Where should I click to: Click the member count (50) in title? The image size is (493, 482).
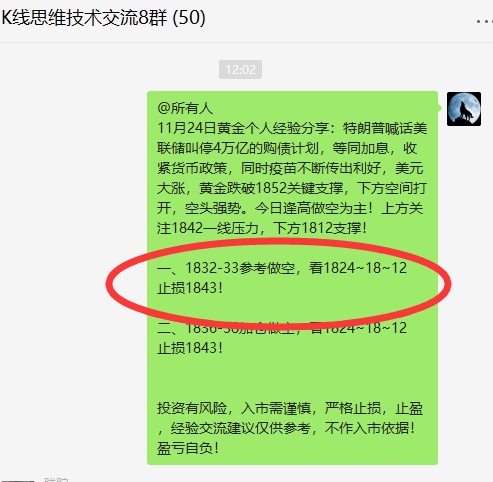click(188, 18)
